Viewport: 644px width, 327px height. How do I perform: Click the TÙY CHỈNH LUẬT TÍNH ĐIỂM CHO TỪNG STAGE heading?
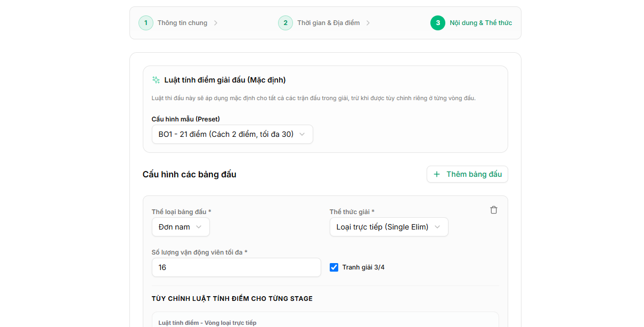tap(232, 299)
